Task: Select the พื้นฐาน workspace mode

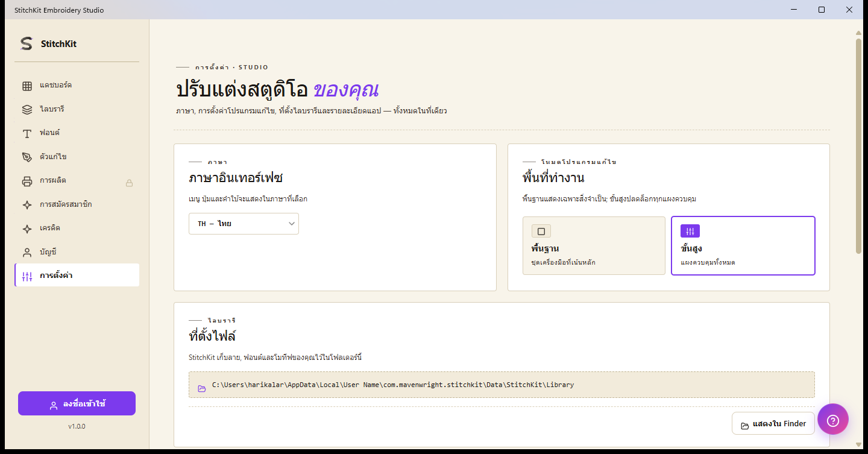Action: [594, 245]
